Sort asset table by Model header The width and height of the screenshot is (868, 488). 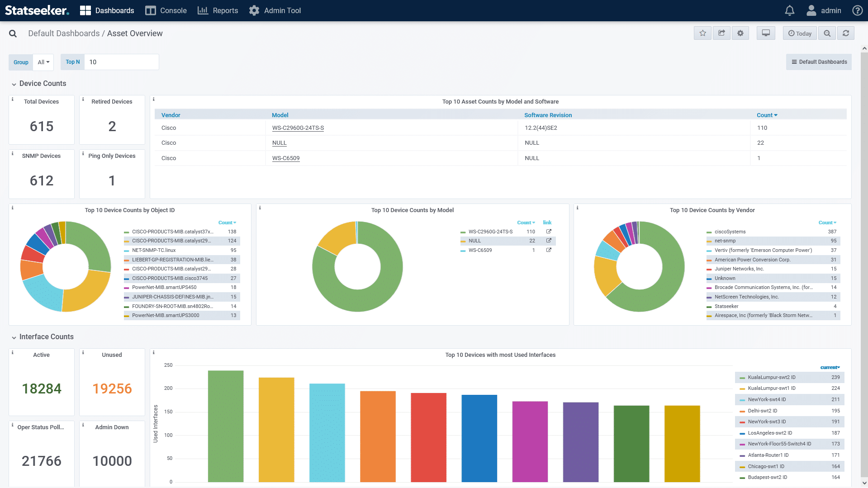coord(280,115)
